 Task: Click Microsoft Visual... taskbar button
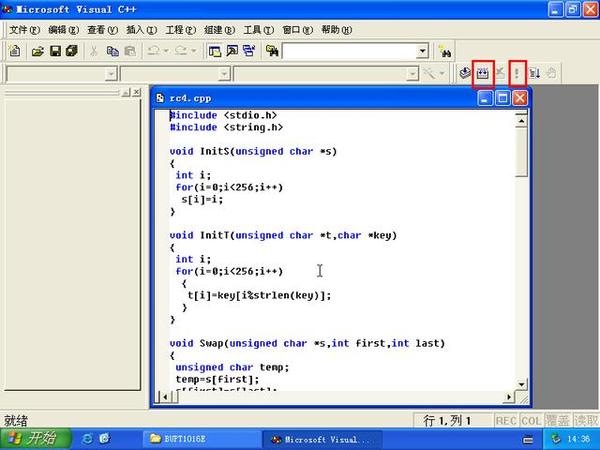[x=322, y=439]
